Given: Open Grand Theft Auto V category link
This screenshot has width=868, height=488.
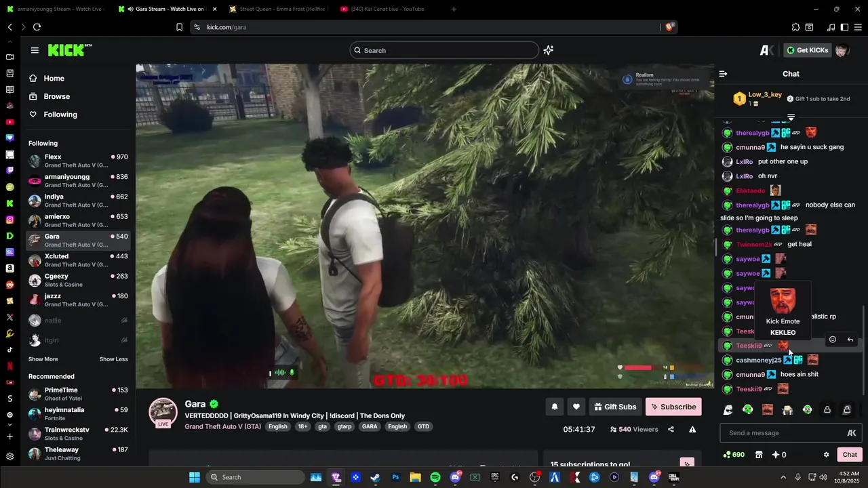Looking at the screenshot, I should tap(223, 426).
